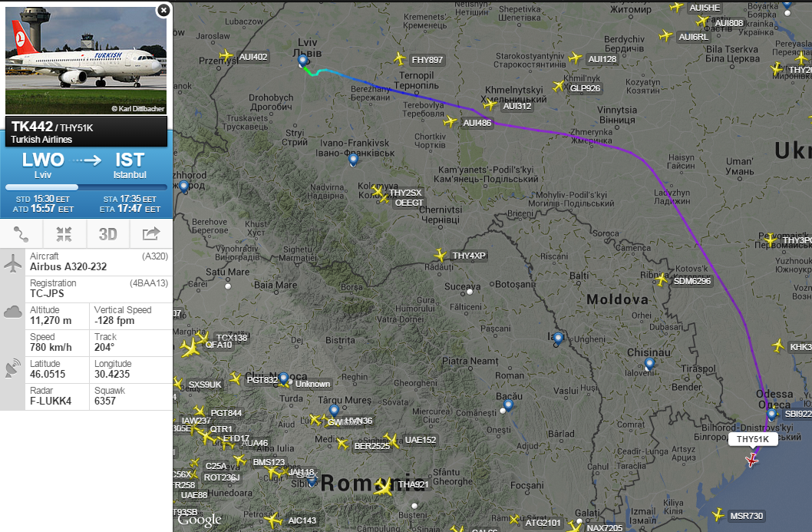Click the route toggle icon in toolbar
The image size is (812, 532).
click(x=21, y=234)
